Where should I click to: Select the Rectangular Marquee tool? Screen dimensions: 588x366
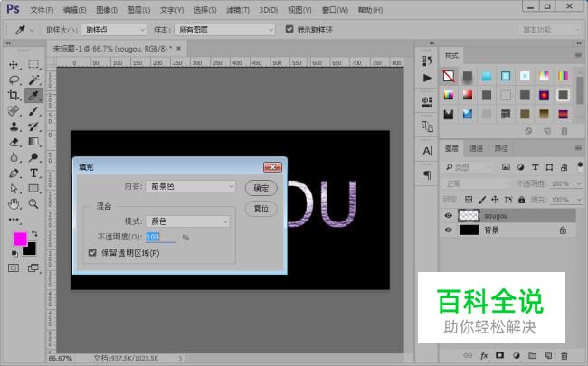33,64
